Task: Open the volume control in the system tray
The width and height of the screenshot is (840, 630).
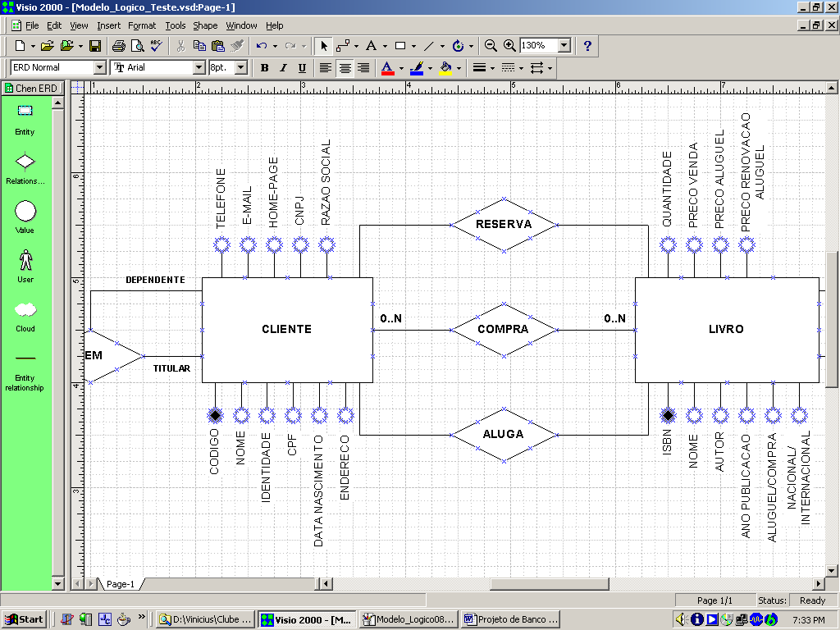Action: (x=682, y=619)
